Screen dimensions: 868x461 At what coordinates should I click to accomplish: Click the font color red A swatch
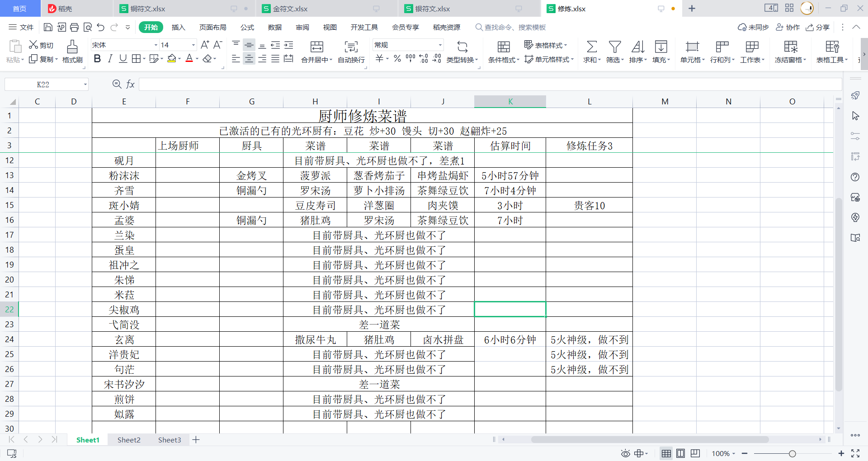189,59
